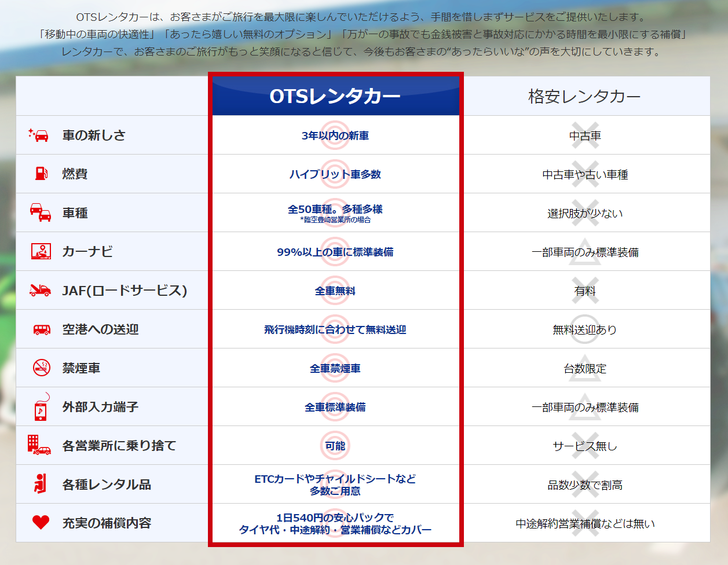The width and height of the screenshot is (728, 565).
Task: Select the OTSレンタカー column header
Action: pos(335,96)
